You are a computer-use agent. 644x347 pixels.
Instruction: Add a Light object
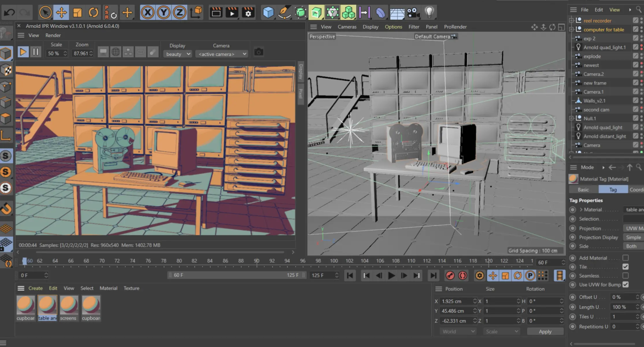tap(430, 12)
